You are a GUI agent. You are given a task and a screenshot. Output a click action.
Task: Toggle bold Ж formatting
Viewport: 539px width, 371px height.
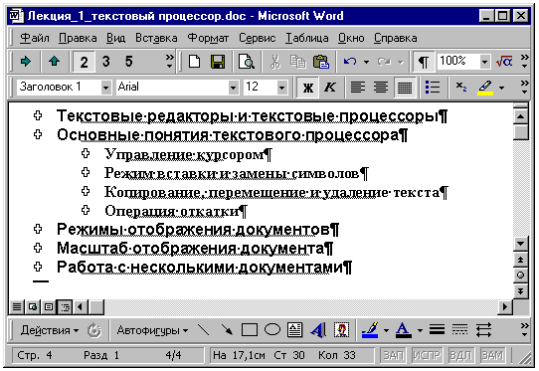coord(308,88)
